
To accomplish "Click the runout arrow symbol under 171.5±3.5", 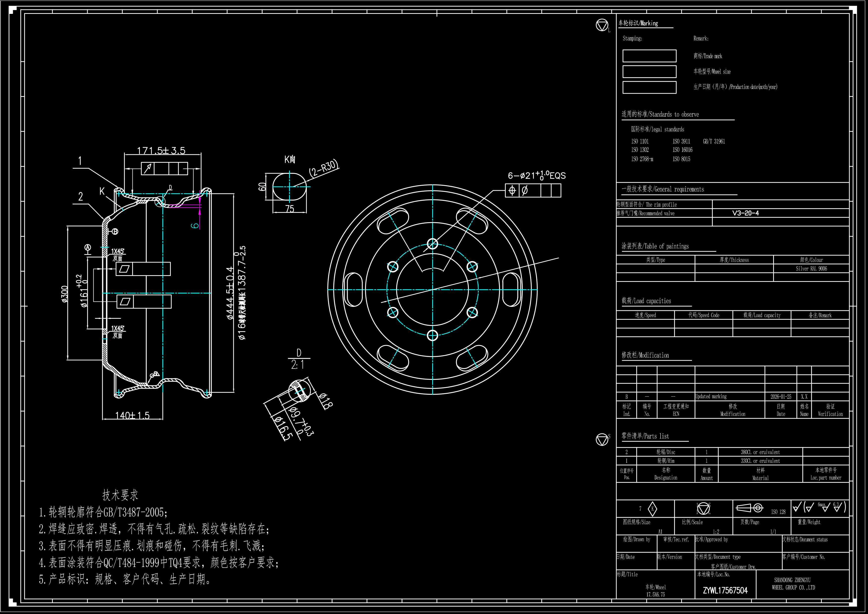I will coord(148,168).
